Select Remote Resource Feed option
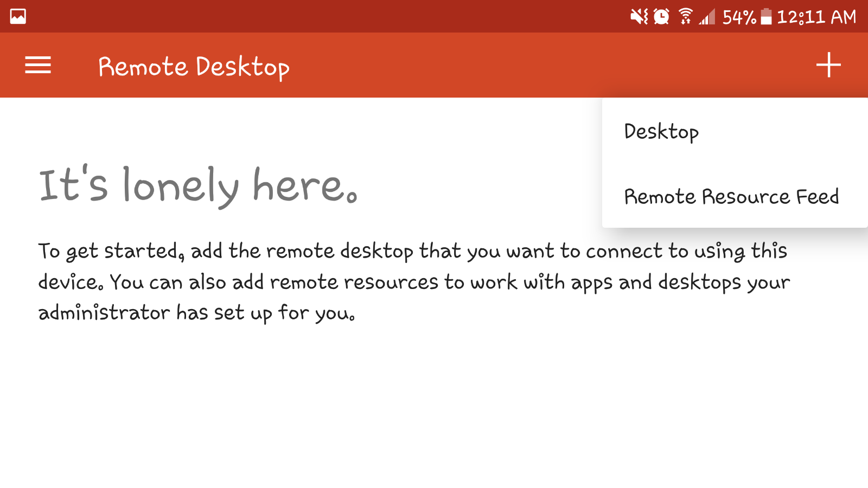 pyautogui.click(x=735, y=196)
